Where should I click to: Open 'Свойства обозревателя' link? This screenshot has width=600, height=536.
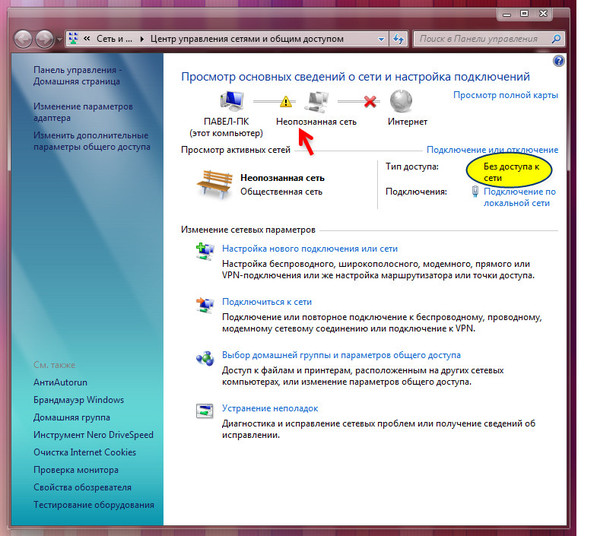(82, 487)
